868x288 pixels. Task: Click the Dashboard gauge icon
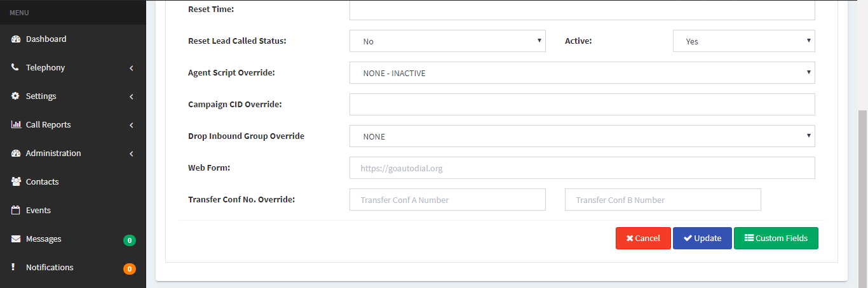(16, 39)
